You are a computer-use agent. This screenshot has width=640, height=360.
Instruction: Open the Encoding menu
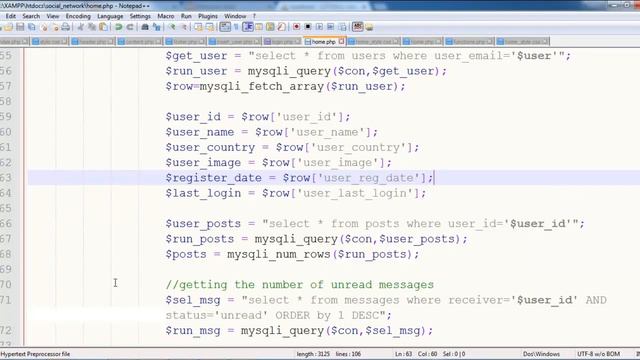tap(78, 16)
